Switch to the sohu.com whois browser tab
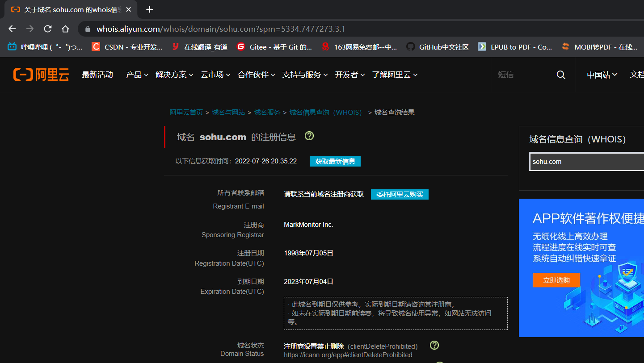The image size is (644, 363). pos(67,9)
